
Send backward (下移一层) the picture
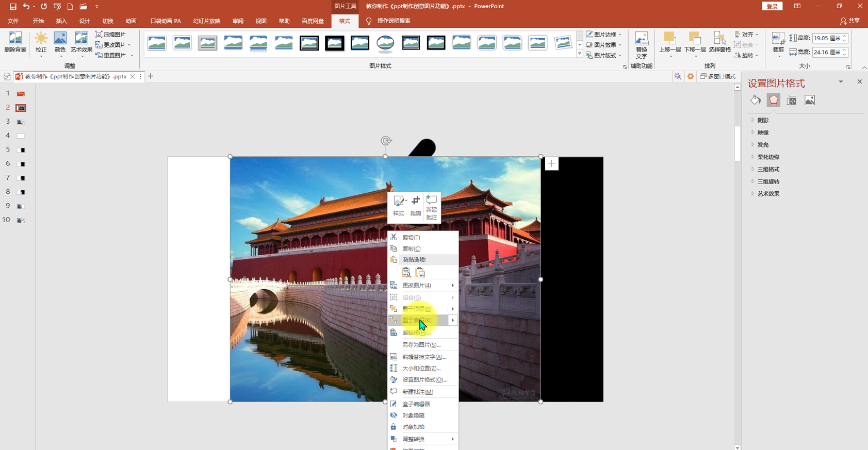point(695,44)
